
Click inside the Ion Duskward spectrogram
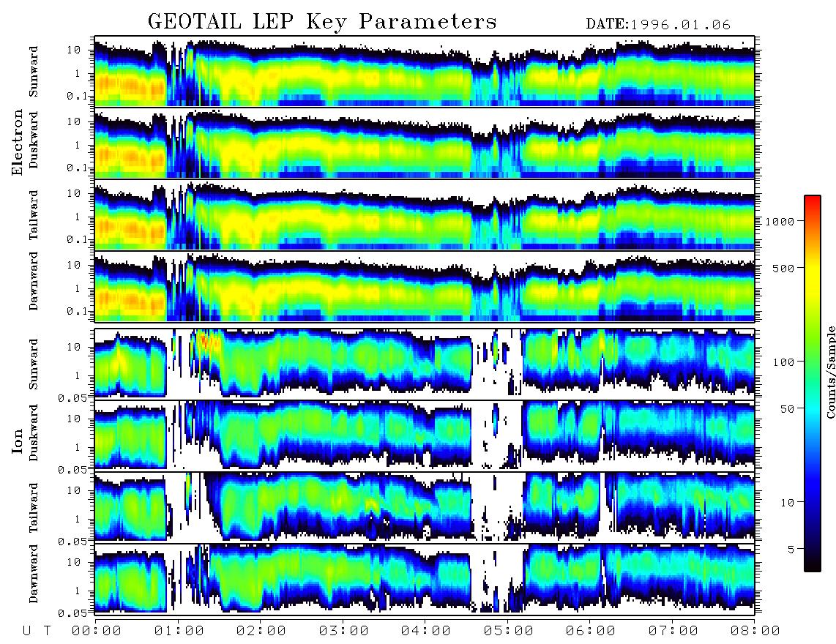(x=425, y=435)
